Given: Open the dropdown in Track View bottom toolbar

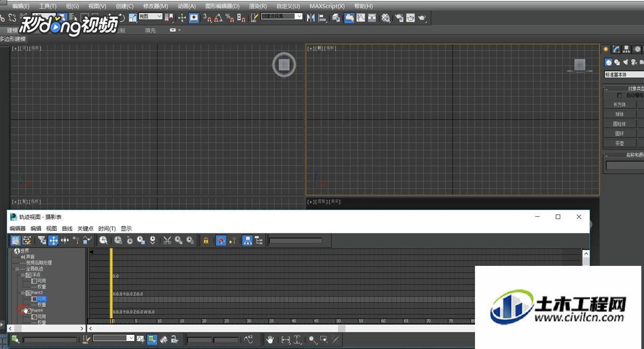Looking at the screenshot, I should [x=114, y=338].
